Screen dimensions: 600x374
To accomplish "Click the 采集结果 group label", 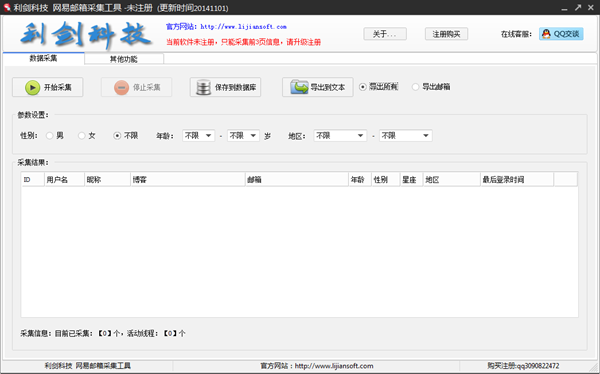I will point(33,163).
